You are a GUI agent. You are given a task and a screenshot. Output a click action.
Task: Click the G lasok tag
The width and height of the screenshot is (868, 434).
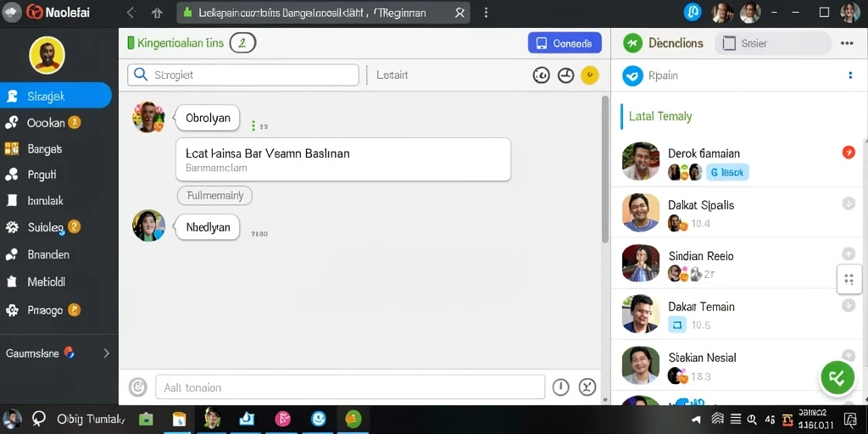point(726,172)
